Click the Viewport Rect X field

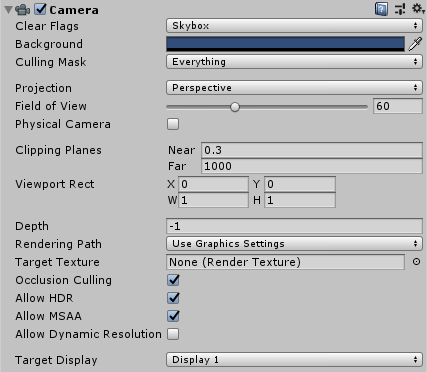214,184
